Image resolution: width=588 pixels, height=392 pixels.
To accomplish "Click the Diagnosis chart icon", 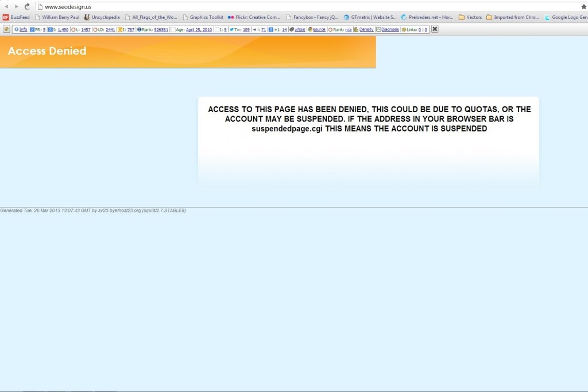I will pos(378,29).
